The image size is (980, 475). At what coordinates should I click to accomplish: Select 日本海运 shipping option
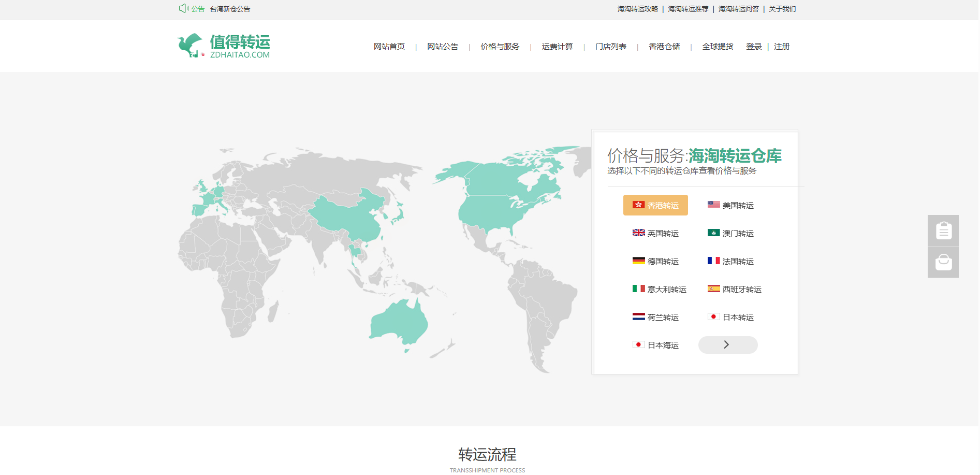(x=655, y=345)
